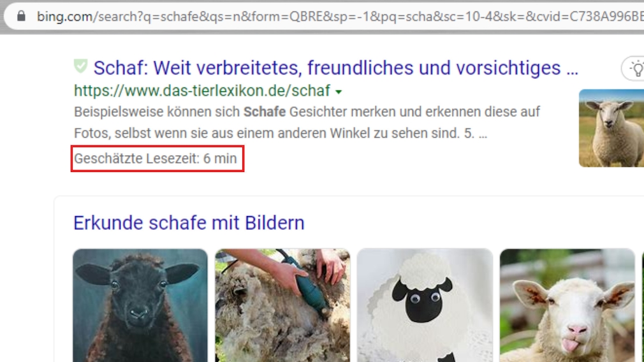Click the result snippet starting with Beispielsweise

point(307,122)
